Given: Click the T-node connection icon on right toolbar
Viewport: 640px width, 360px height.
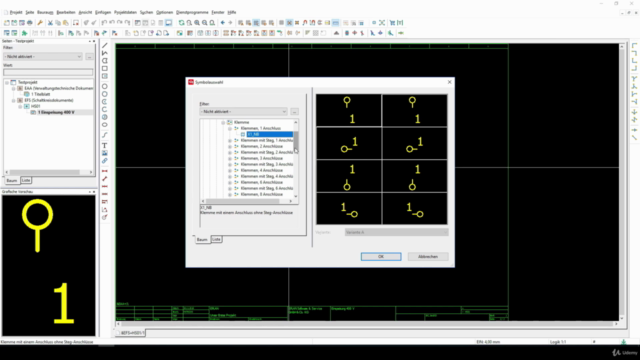Looking at the screenshot, I should (634, 79).
